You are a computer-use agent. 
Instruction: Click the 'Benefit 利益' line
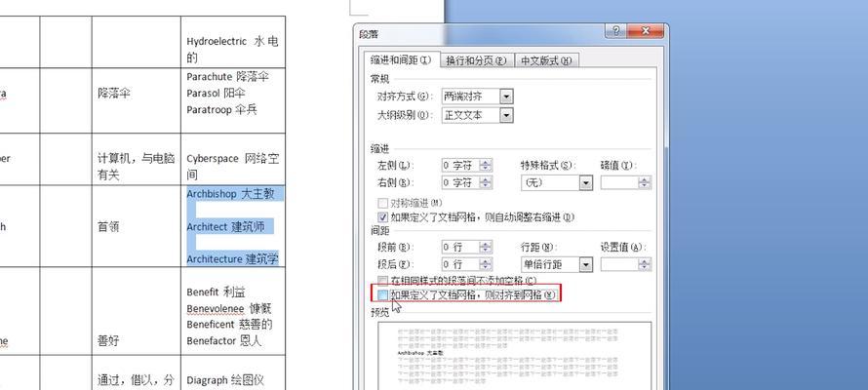[216, 292]
